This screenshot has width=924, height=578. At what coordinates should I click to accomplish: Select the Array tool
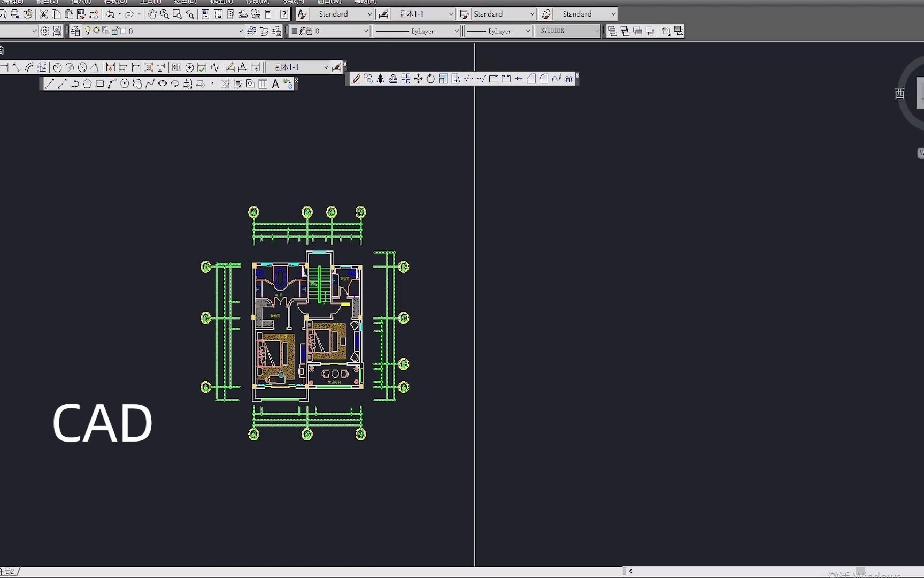406,79
